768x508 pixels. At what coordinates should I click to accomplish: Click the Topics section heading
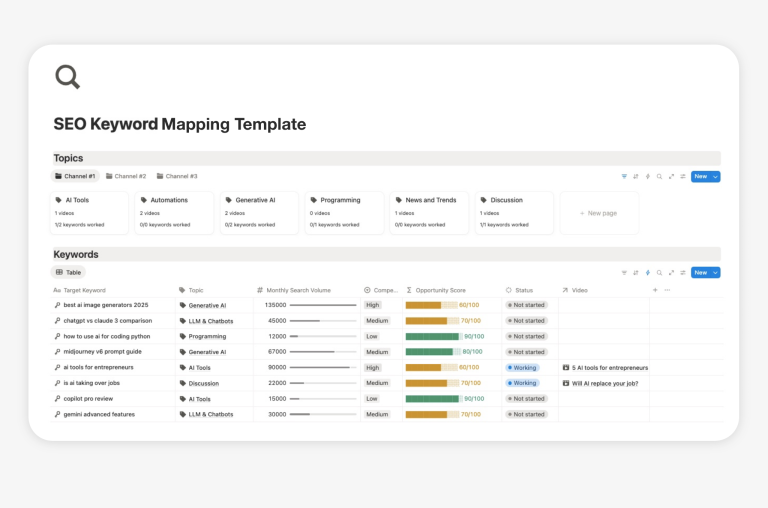pos(68,158)
